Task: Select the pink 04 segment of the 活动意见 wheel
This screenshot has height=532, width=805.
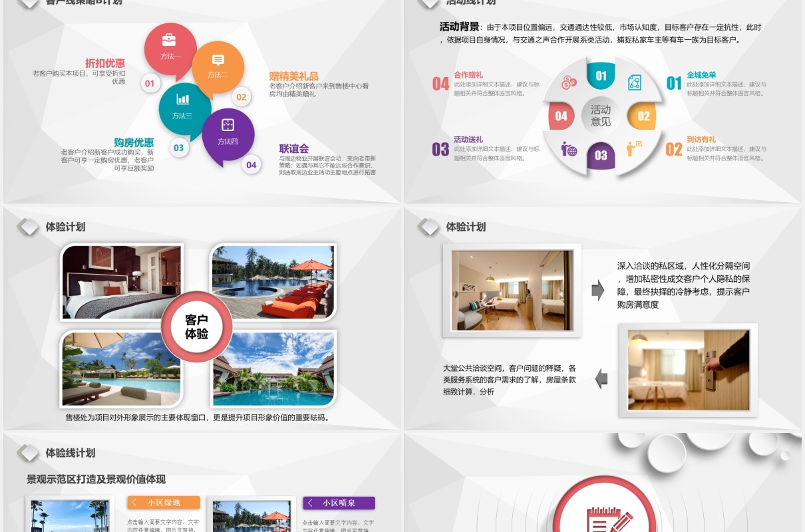Action: point(561,116)
